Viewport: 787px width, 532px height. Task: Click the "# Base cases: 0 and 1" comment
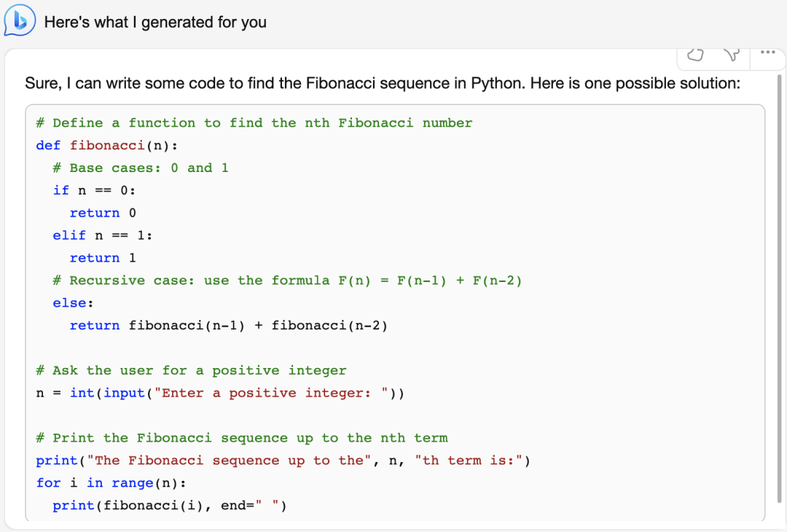pos(141,168)
